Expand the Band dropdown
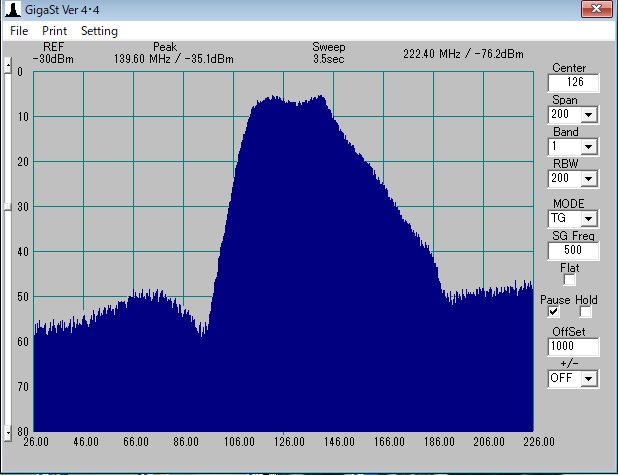This screenshot has height=475, width=618. (x=588, y=147)
